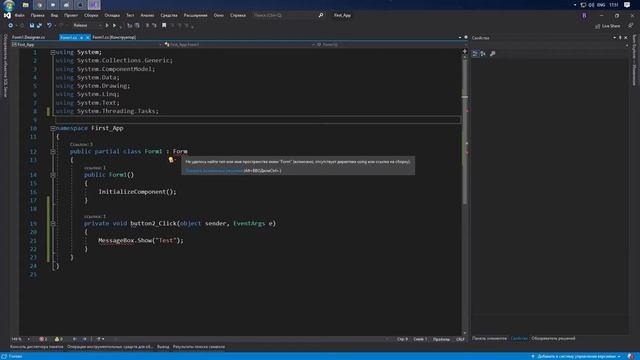Click the Visual Studio logo icon
Image resolution: width=640 pixels, height=360 pixels.
click(x=7, y=15)
